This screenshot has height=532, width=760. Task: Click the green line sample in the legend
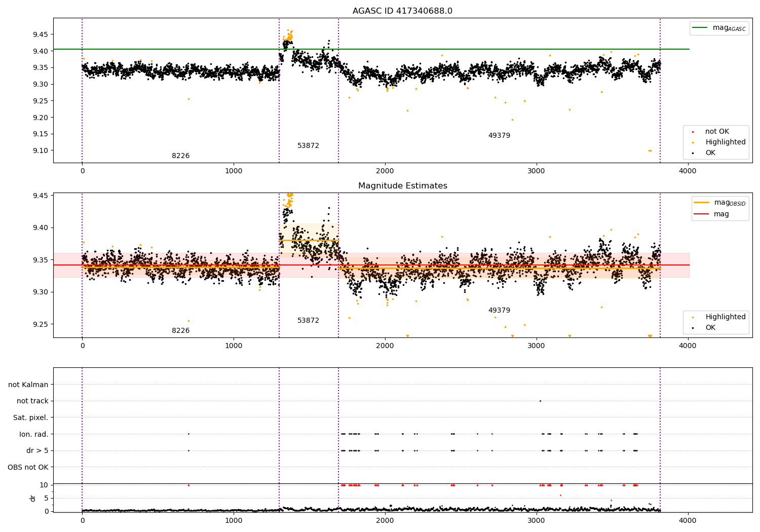701,28
